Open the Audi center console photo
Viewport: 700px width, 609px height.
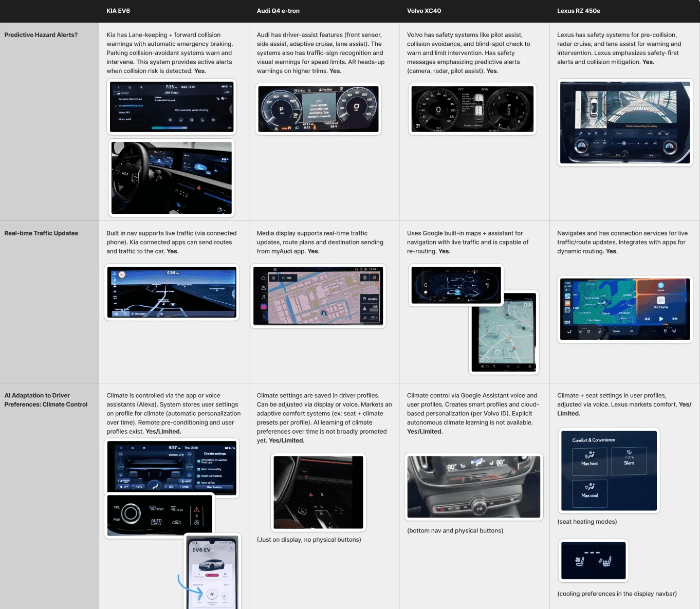[318, 492]
